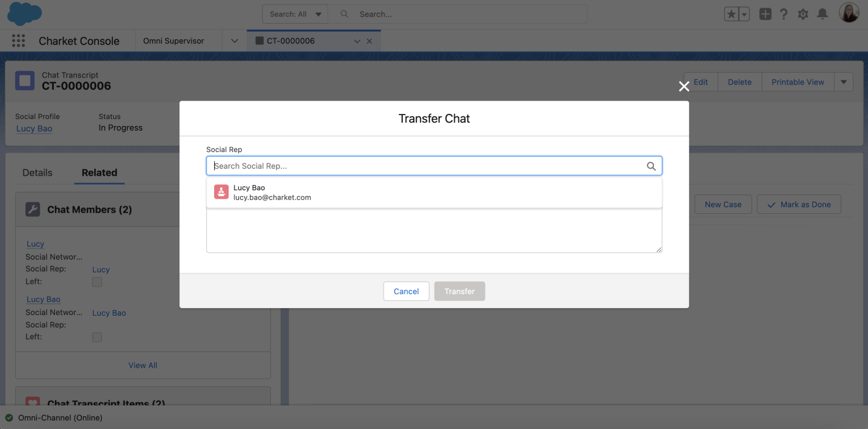The image size is (868, 429).
Task: Open the Lucy Social Rep link
Action: point(101,269)
